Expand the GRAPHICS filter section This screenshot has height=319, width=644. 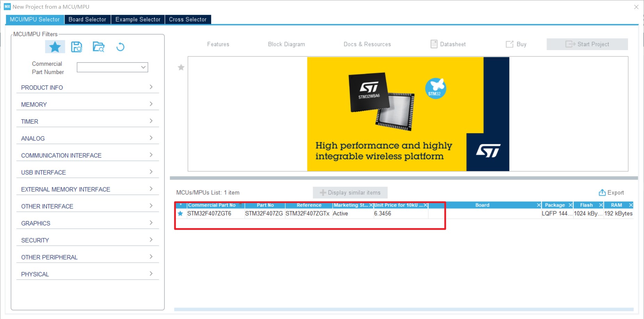88,223
